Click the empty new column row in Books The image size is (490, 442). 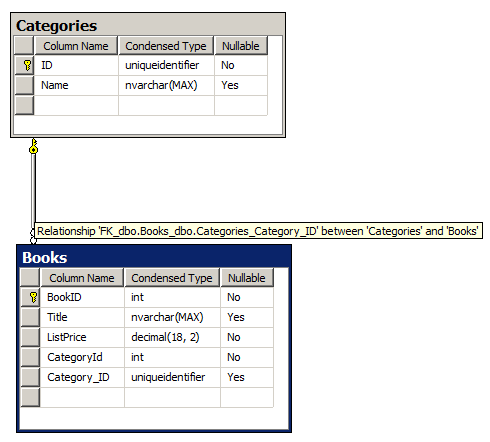click(x=147, y=397)
